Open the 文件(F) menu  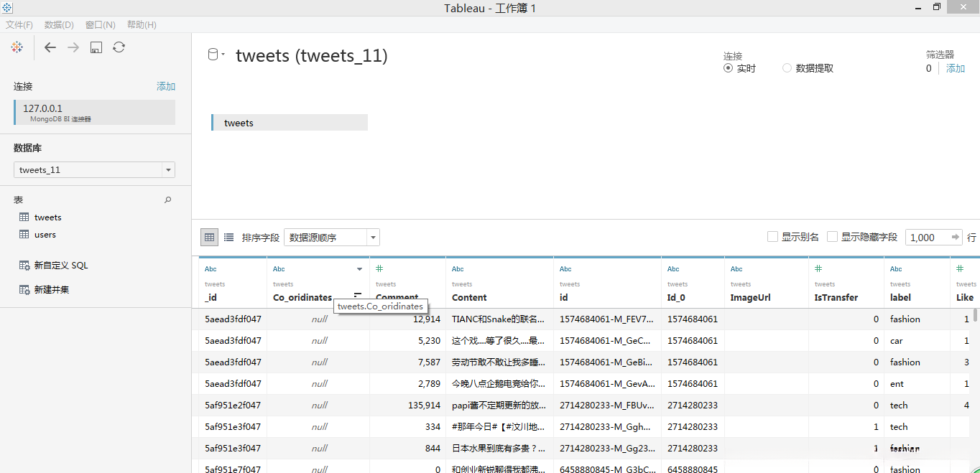(19, 24)
